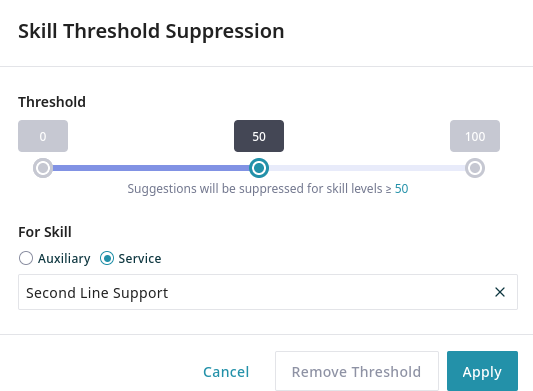This screenshot has height=391, width=533.
Task: Click the grey 100 value box above the slider
Action: 475,136
